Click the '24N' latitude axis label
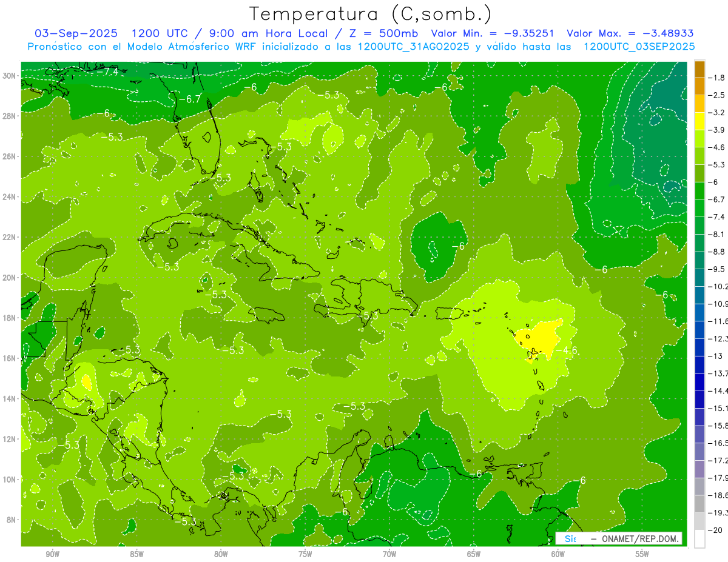728x562 pixels. (9, 197)
